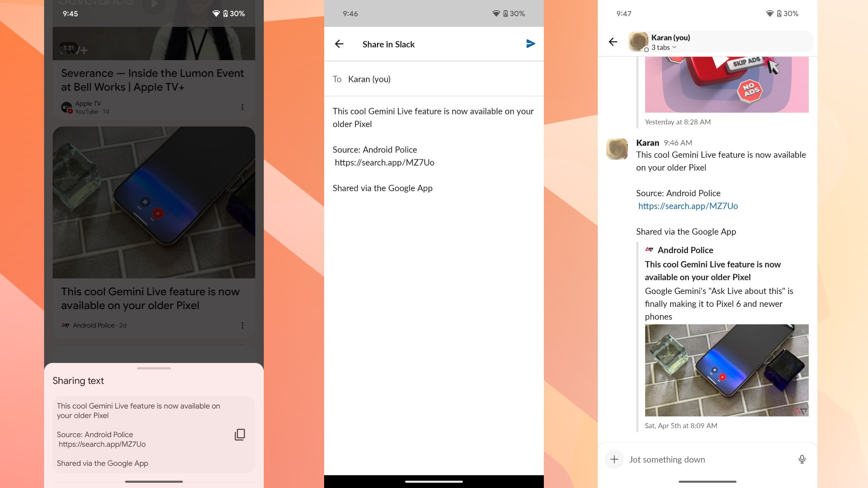The height and width of the screenshot is (488, 868).
Task: Open three-dot menu for Gemini Live article
Action: [242, 325]
